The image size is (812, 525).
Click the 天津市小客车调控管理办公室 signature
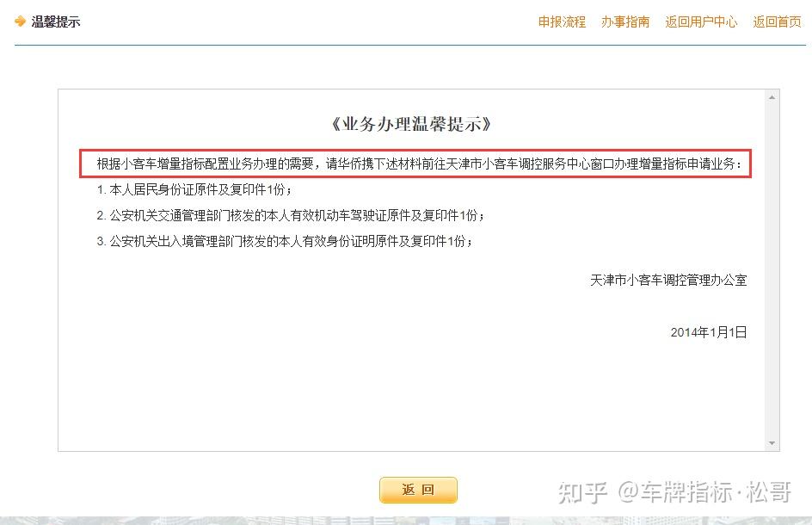(668, 281)
